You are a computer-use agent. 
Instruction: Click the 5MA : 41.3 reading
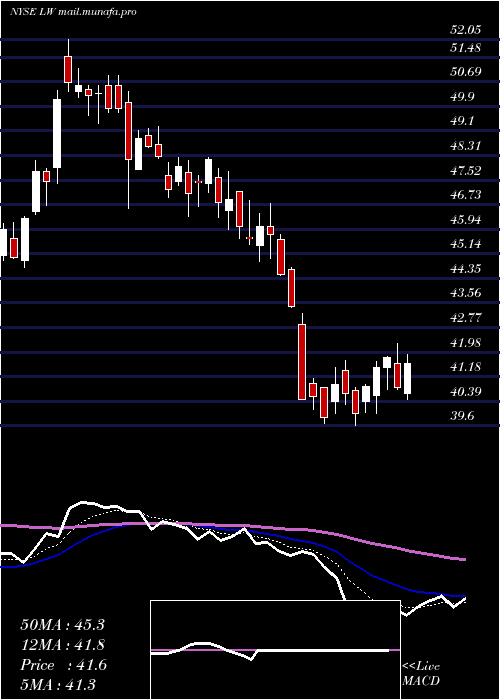click(58, 685)
